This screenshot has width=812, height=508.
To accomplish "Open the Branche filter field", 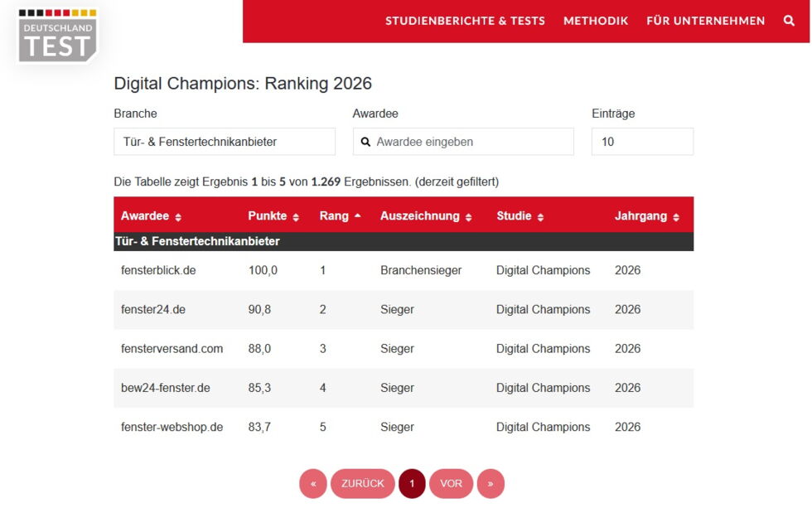I will tap(224, 142).
